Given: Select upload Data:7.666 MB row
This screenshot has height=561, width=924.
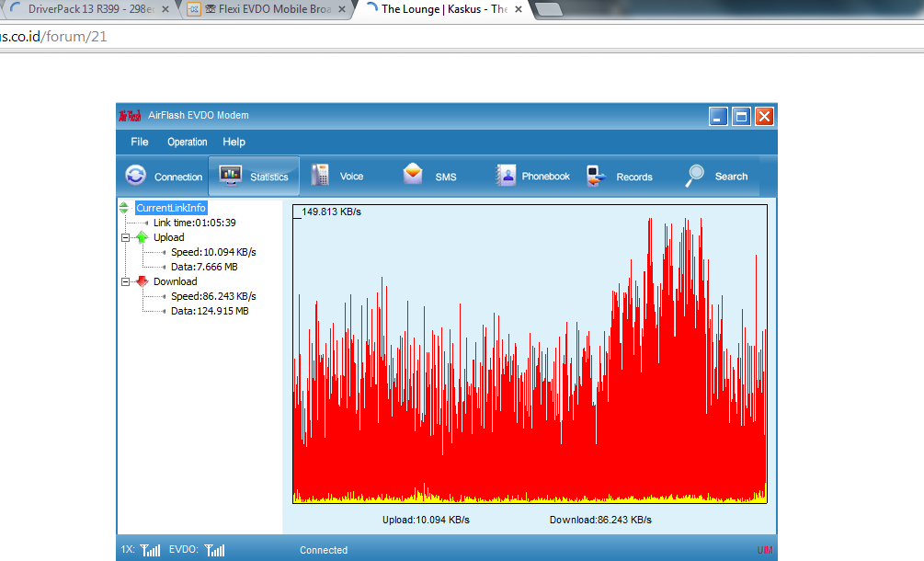Looking at the screenshot, I should pyautogui.click(x=204, y=267).
